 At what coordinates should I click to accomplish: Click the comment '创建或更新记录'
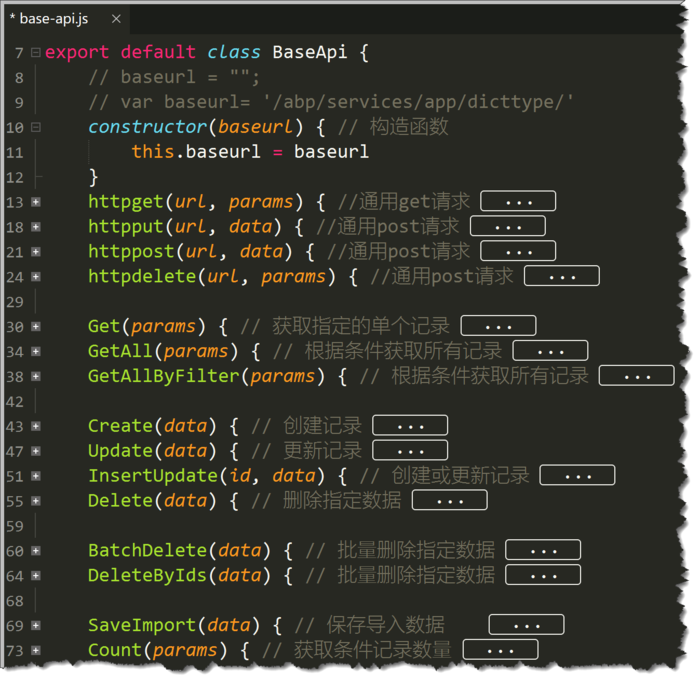[x=461, y=476]
